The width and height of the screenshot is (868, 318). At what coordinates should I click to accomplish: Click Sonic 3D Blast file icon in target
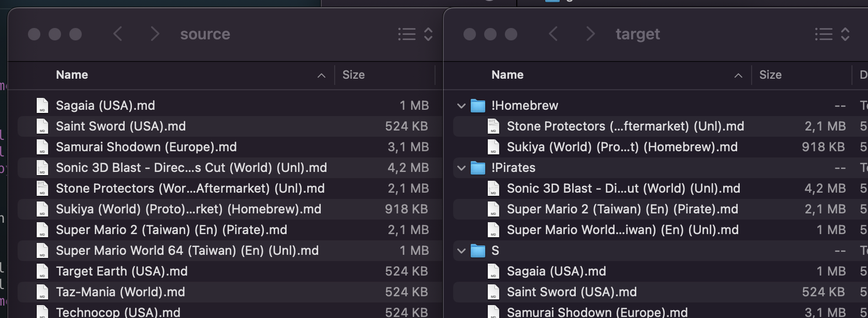pyautogui.click(x=493, y=189)
